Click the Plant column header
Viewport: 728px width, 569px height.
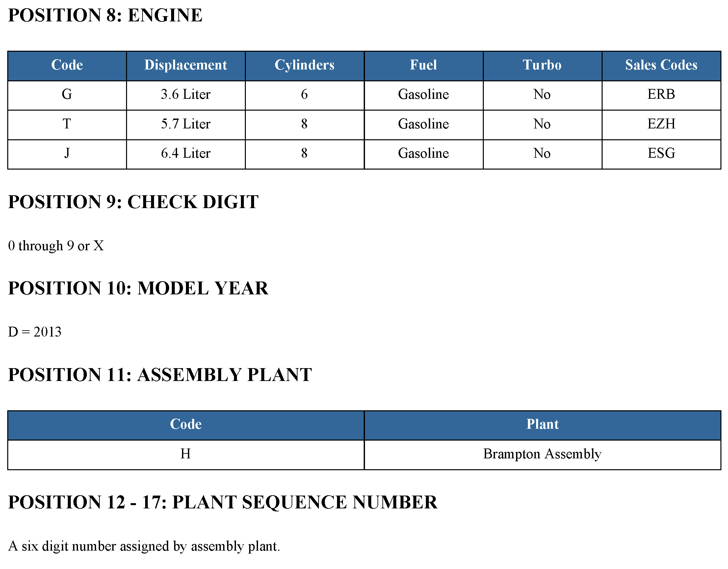pos(542,424)
